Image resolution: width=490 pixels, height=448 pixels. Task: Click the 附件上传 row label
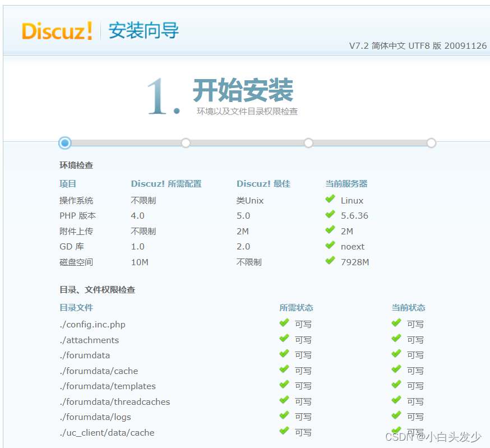[x=76, y=232]
